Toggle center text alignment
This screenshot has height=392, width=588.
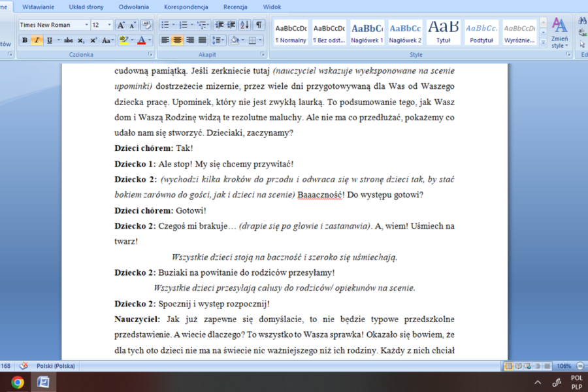click(x=177, y=41)
